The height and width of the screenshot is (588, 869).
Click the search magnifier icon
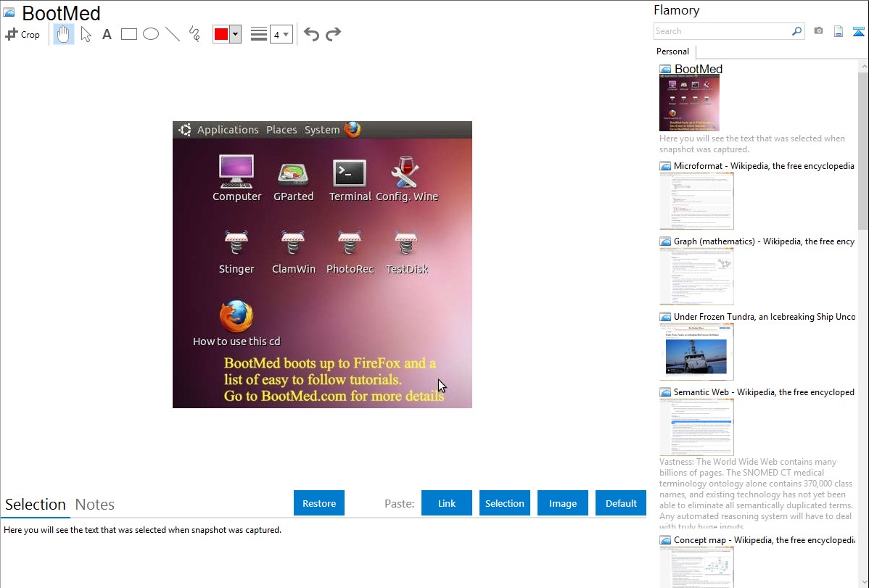[x=796, y=31]
